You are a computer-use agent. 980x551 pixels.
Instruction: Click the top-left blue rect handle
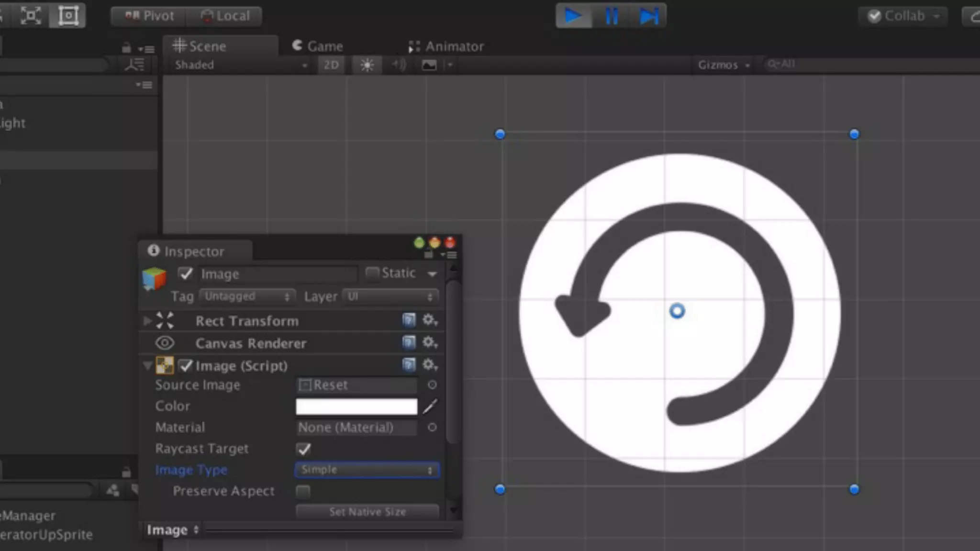click(x=500, y=134)
